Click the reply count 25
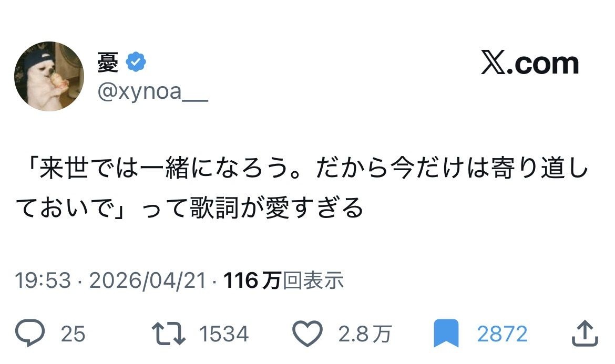This screenshot has width=615, height=364. (73, 334)
